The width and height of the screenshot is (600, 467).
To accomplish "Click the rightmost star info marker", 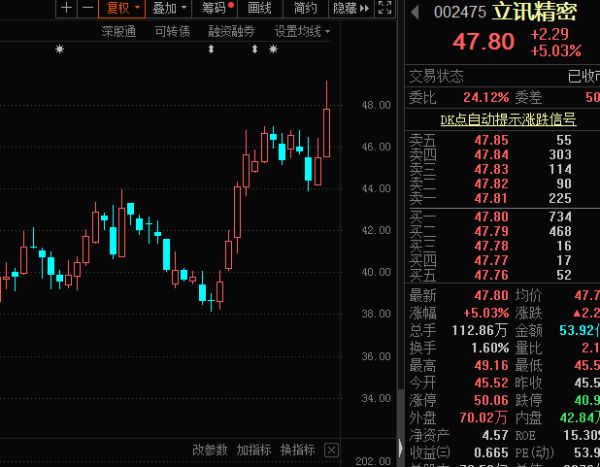I will [273, 49].
